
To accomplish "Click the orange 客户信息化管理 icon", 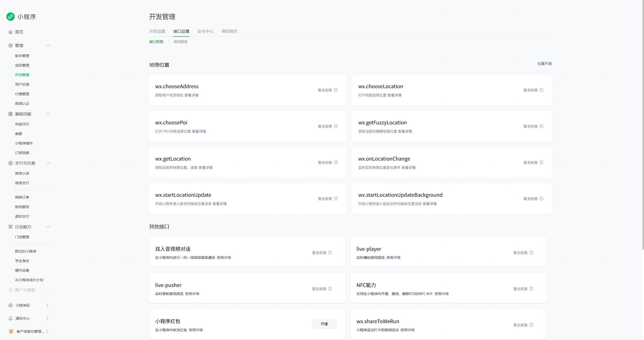I will (x=11, y=331).
